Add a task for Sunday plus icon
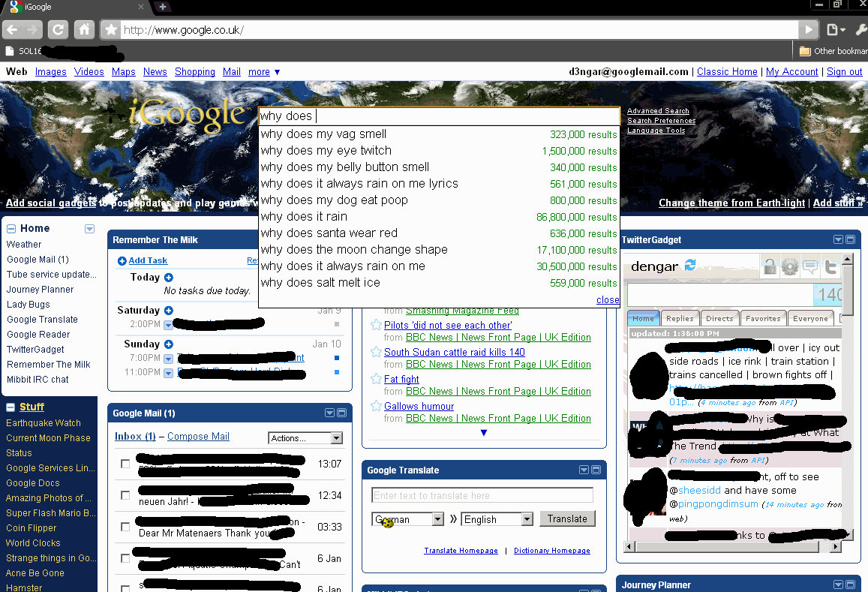 [169, 344]
